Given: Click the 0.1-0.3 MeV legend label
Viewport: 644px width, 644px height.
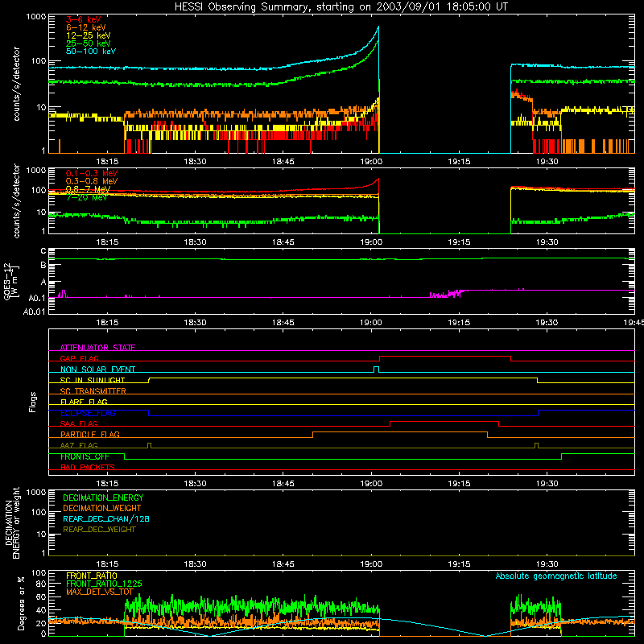Looking at the screenshot, I should (x=92, y=173).
